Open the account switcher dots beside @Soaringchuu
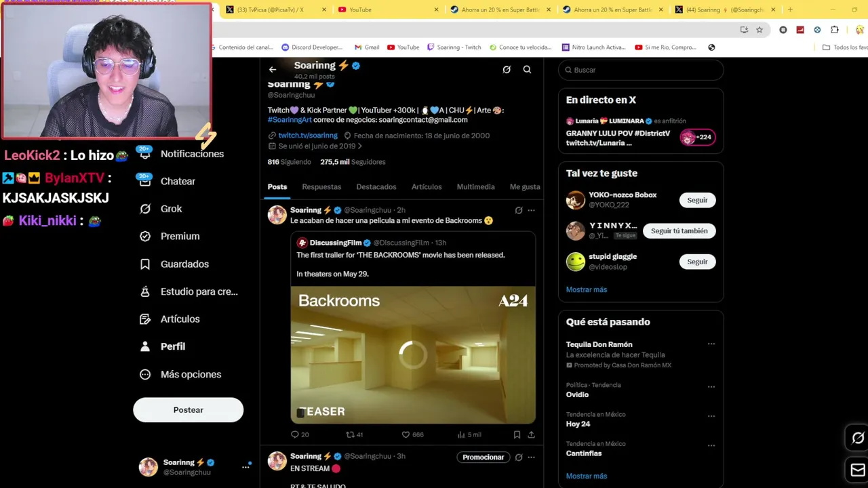 (x=245, y=466)
